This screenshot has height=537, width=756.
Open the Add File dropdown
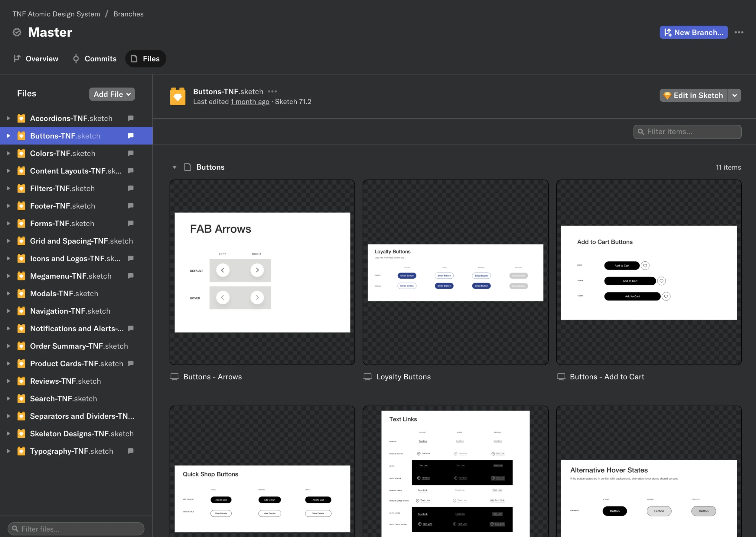pyautogui.click(x=112, y=94)
